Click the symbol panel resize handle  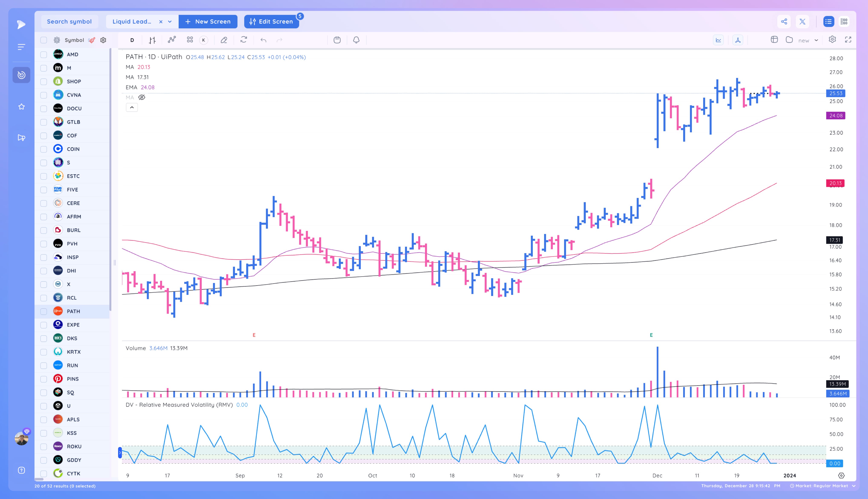(114, 263)
